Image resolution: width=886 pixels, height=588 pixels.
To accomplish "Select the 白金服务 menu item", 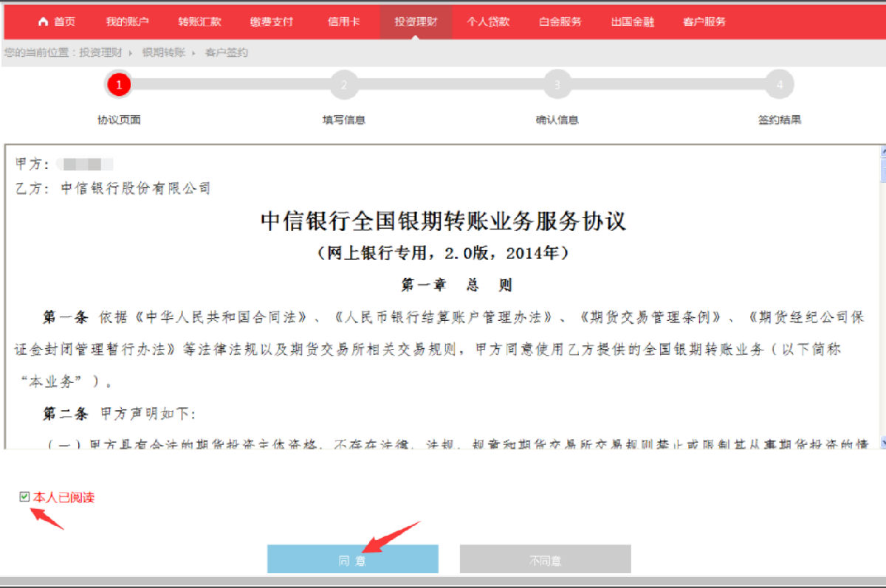I will pyautogui.click(x=560, y=22).
